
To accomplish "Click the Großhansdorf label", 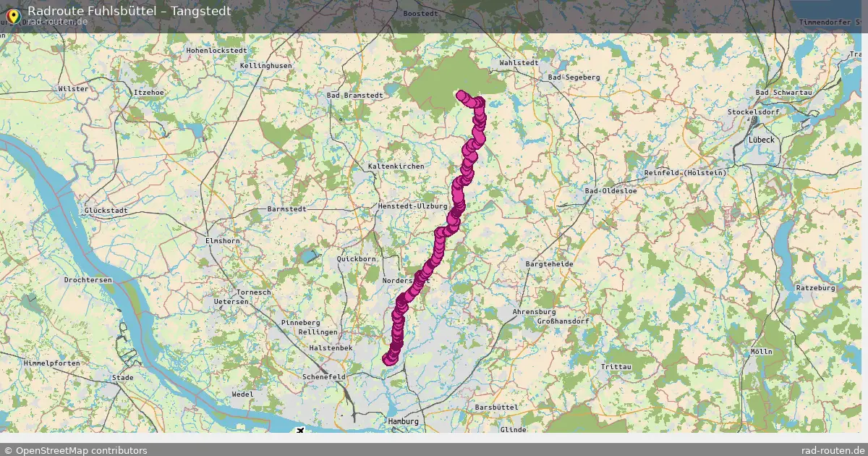I will coord(563,321).
